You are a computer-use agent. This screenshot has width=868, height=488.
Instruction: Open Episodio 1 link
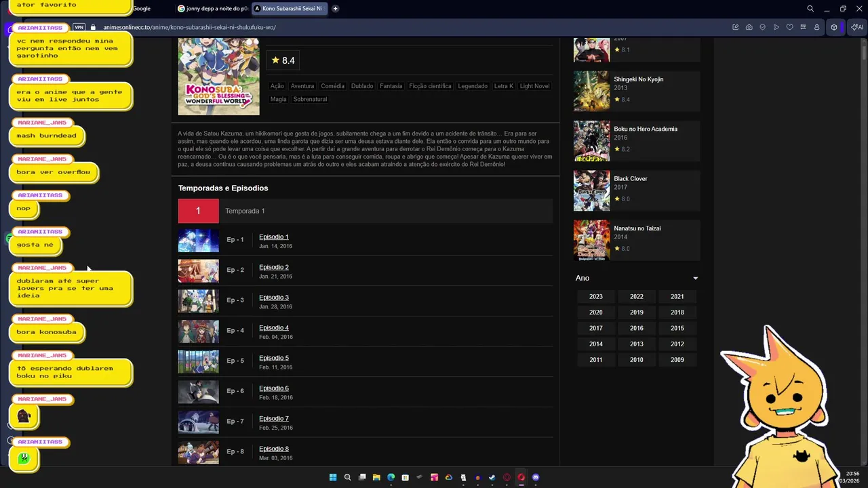pos(274,237)
